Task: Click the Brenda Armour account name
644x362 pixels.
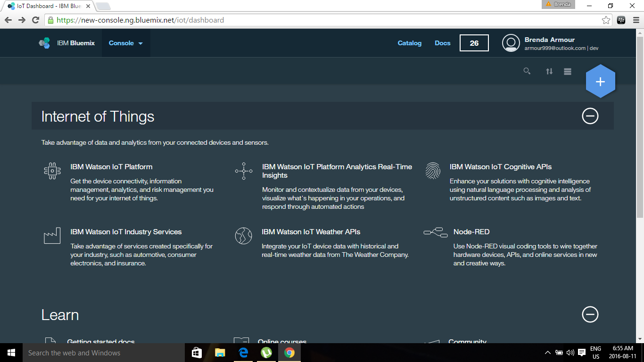Action: click(550, 40)
